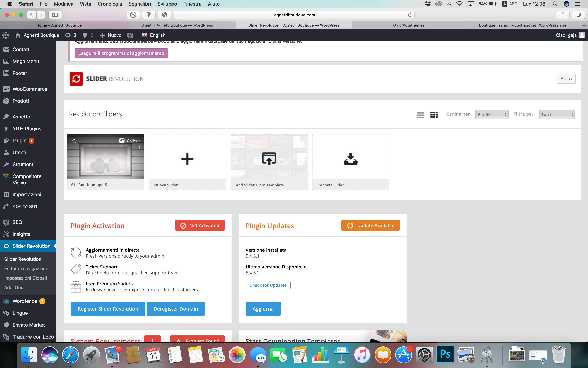The width and height of the screenshot is (588, 368).
Task: Open Boutique-opt19 slider thumbnail
Action: pos(106,156)
